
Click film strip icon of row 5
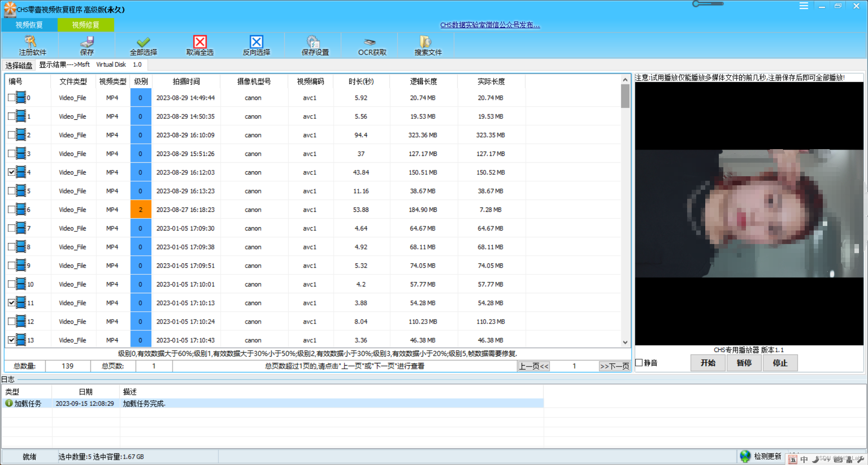21,190
